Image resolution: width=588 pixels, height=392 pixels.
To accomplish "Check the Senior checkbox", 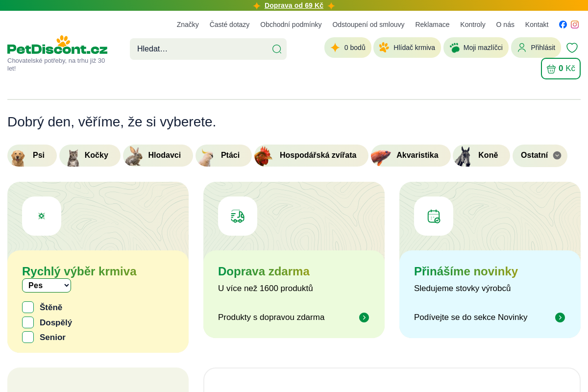I will pyautogui.click(x=28, y=337).
